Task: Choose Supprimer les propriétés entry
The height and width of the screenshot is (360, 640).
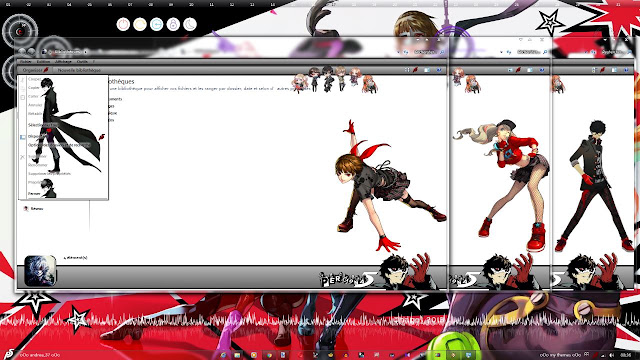Action: (x=49, y=173)
